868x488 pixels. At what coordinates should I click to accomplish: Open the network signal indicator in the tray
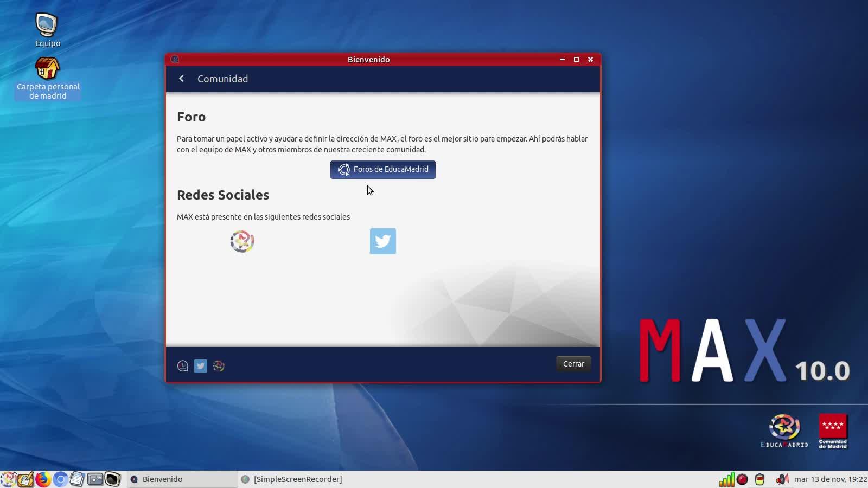click(726, 479)
